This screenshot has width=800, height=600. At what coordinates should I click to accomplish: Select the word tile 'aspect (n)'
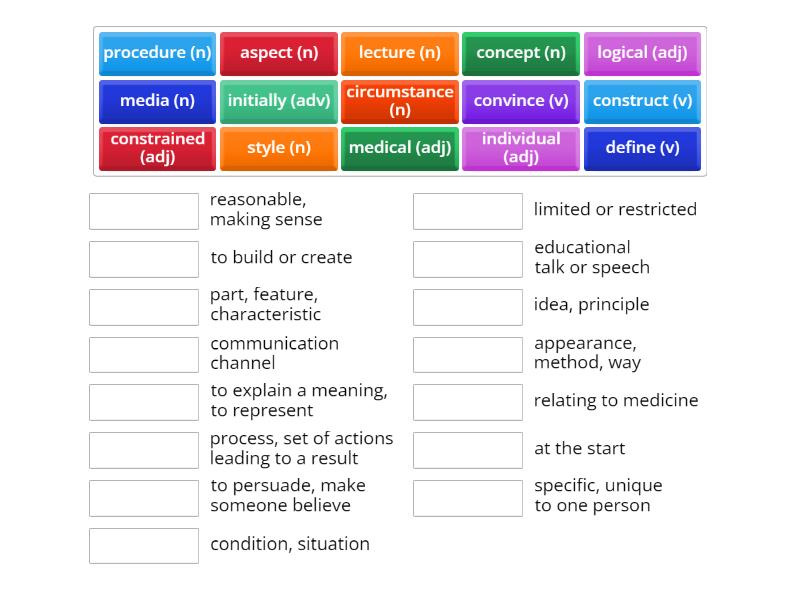[278, 53]
